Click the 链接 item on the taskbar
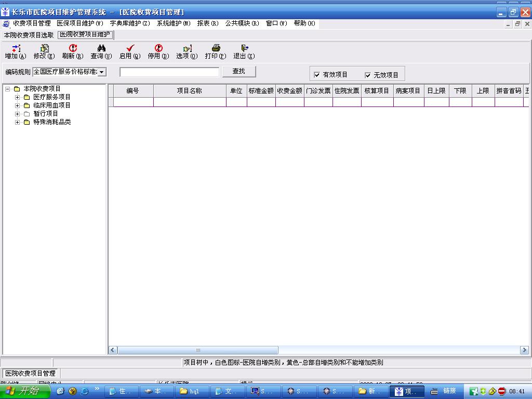Image resolution: width=532 pixels, height=399 pixels. click(x=450, y=391)
